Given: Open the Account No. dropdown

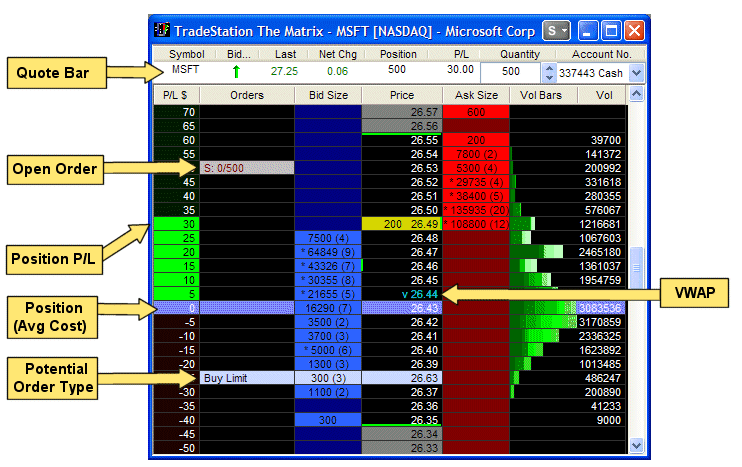Looking at the screenshot, I should tap(636, 73).
